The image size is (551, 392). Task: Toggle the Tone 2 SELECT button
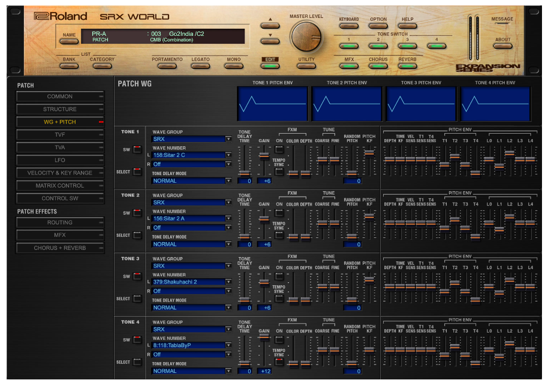pyautogui.click(x=137, y=236)
